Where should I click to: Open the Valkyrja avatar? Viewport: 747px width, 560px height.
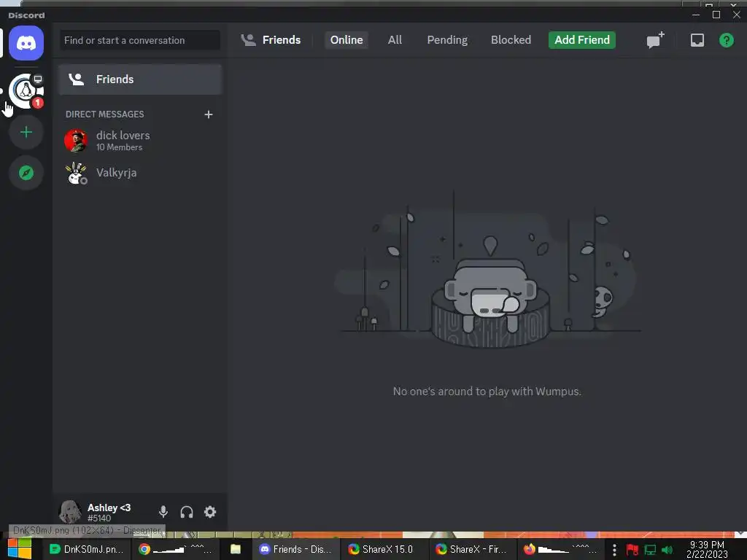click(76, 174)
